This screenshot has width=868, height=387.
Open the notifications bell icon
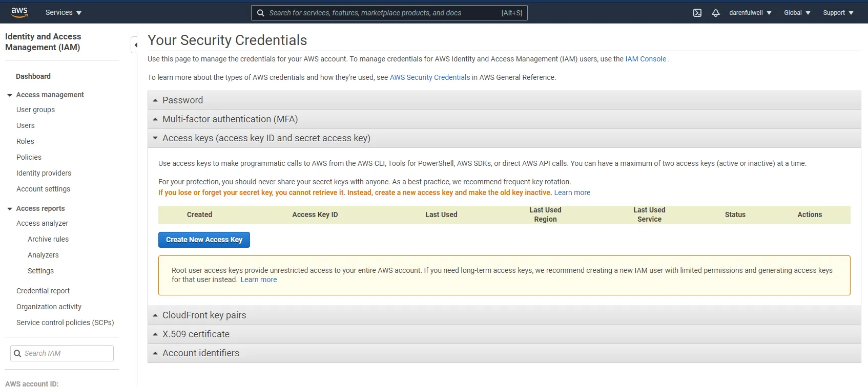click(x=716, y=13)
